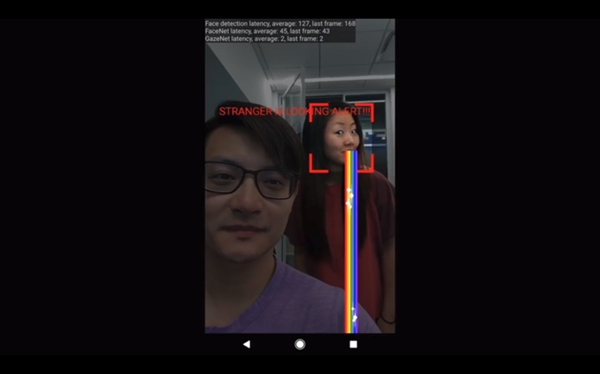Click the bottom-left bracket of red detection box
600x374 pixels.
(318, 163)
